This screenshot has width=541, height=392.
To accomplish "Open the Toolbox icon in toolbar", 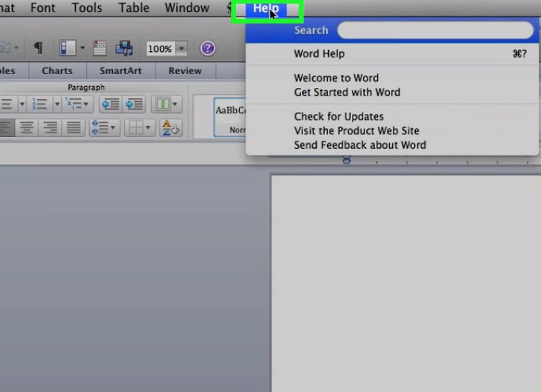I will [99, 48].
